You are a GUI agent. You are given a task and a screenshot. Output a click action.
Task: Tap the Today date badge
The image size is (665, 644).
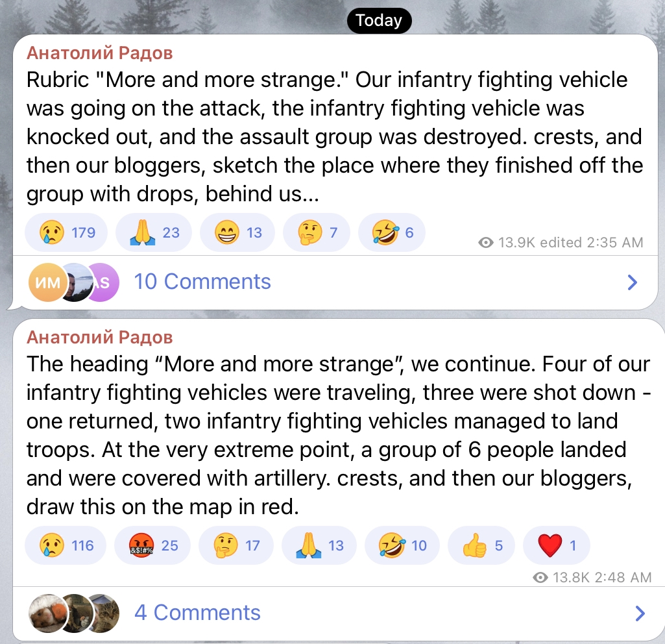[x=379, y=20]
